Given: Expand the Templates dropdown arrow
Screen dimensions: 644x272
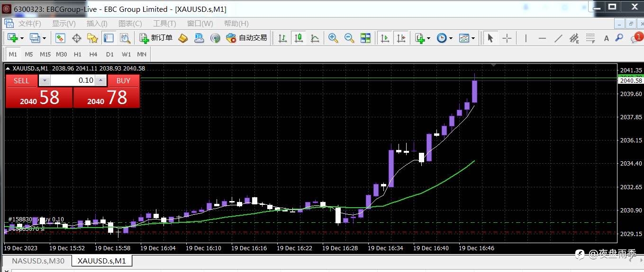Looking at the screenshot, I should (473, 38).
